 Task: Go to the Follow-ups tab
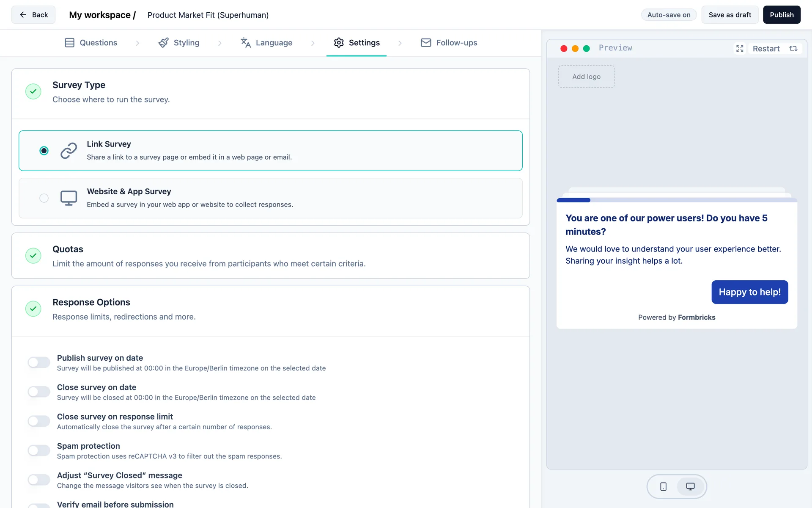point(449,43)
